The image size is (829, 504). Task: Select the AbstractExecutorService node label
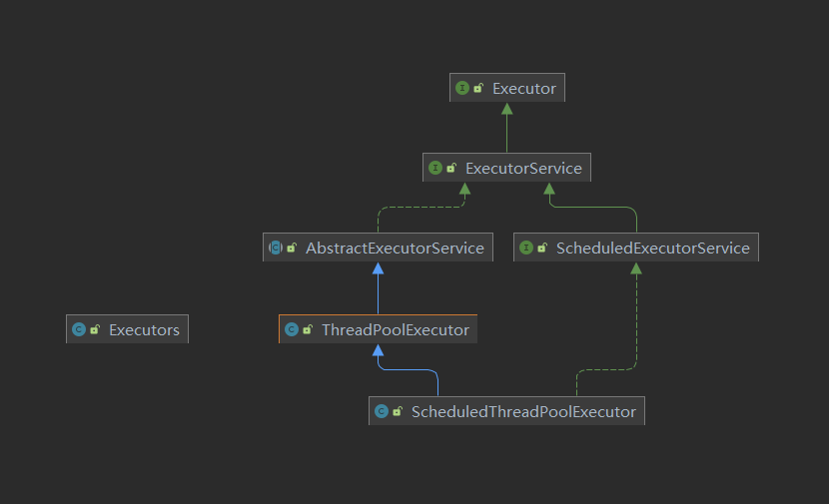point(395,248)
